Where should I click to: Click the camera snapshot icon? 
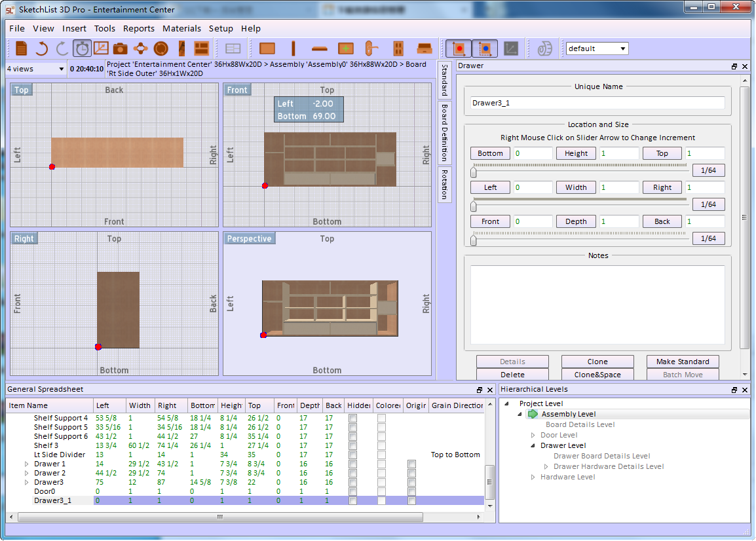click(120, 48)
